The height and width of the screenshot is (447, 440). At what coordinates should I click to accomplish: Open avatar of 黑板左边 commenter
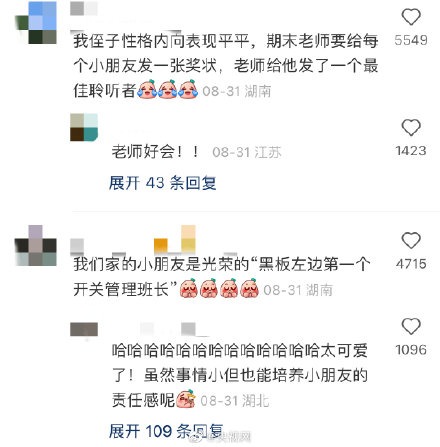[x=36, y=245]
